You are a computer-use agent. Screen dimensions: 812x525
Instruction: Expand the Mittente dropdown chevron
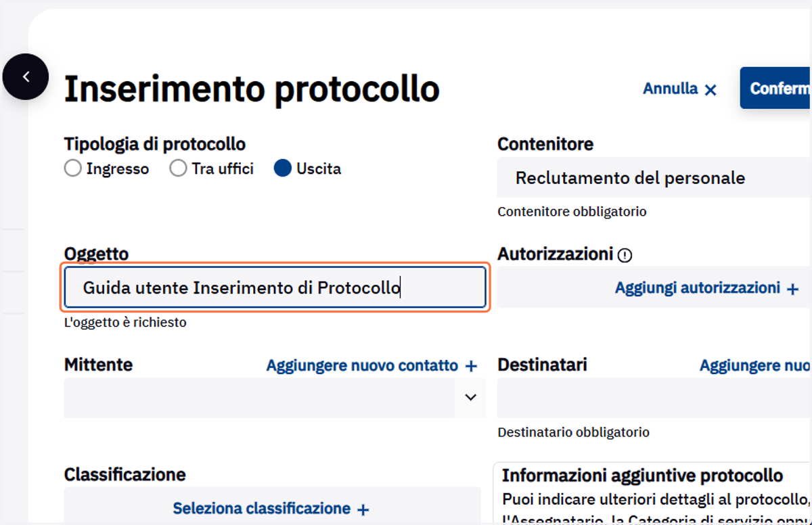[471, 397]
